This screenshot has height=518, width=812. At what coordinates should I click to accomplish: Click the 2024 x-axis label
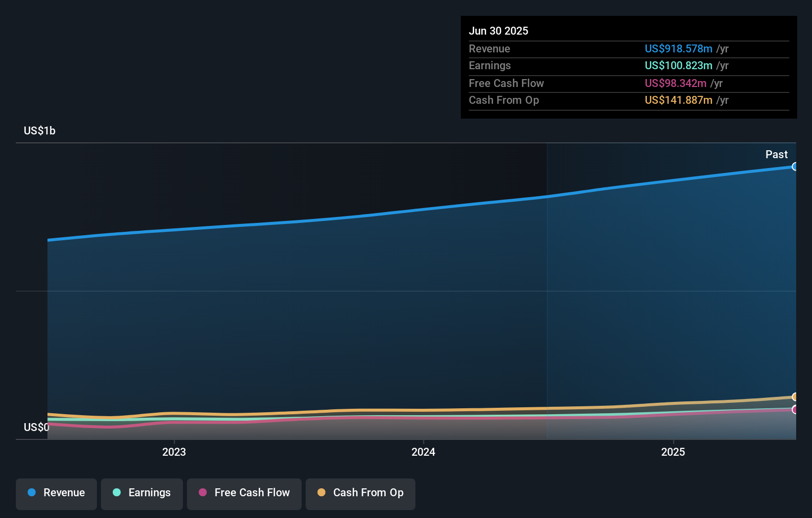tap(423, 452)
